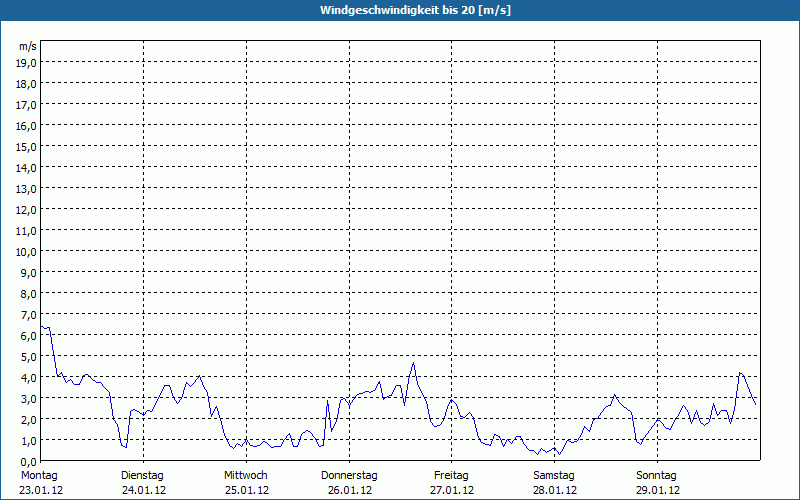Click the '4,0' y-axis value
This screenshot has height=500, width=800.
pyautogui.click(x=29, y=378)
